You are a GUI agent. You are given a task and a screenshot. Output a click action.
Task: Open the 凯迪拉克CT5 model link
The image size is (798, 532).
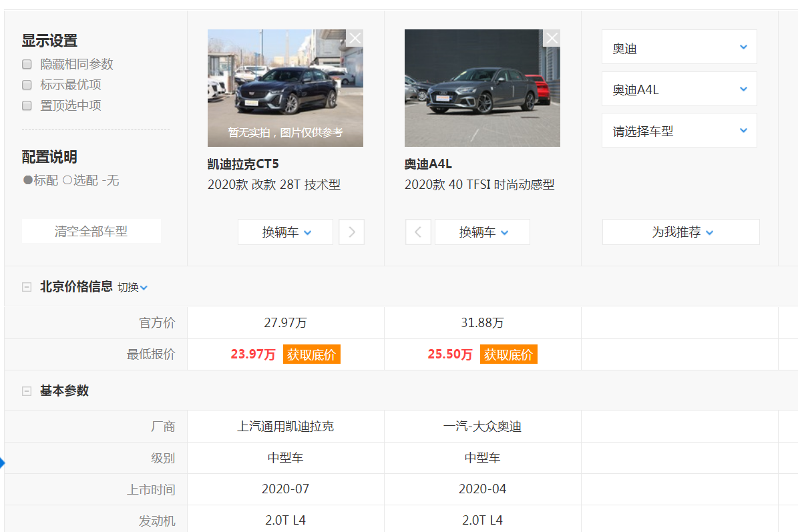243,164
